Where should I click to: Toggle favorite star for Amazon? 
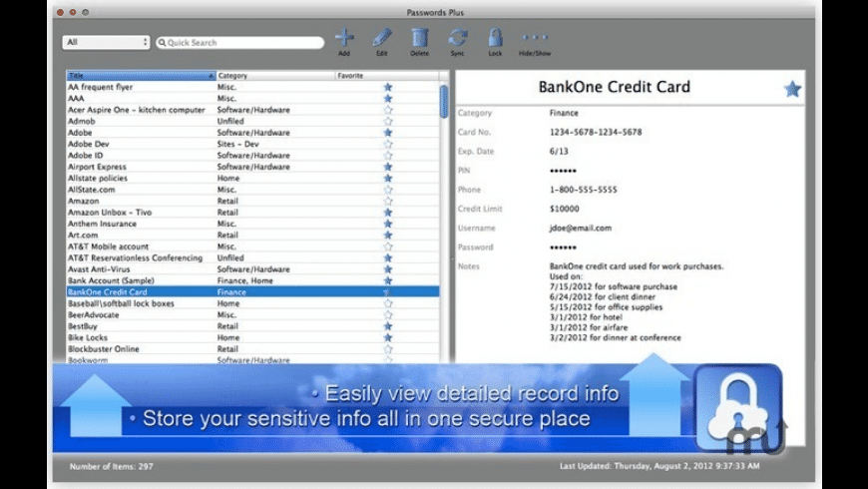pyautogui.click(x=388, y=201)
